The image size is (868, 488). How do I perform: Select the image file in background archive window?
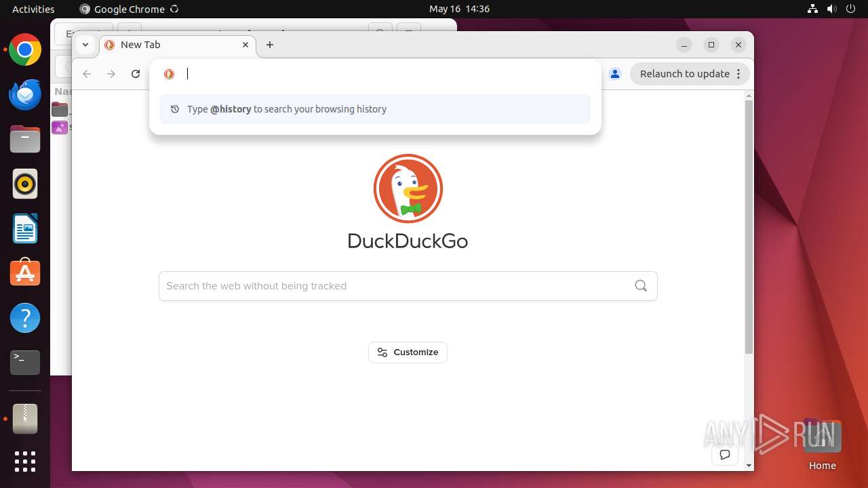(60, 127)
